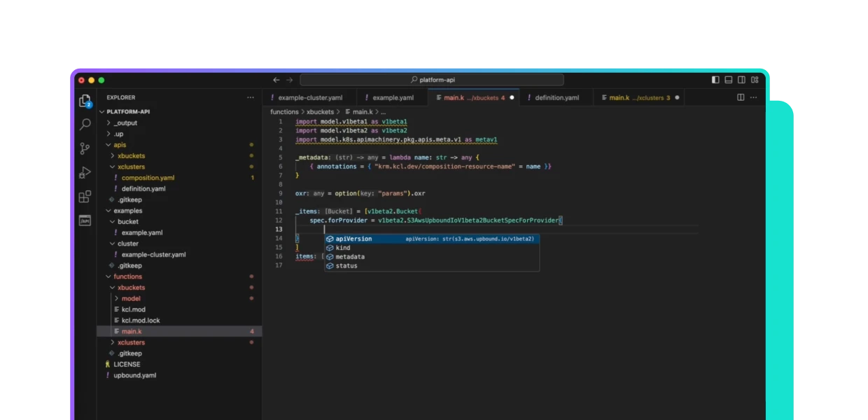Select the apiVersion autocomplete suggestion
The image size is (868, 420).
tap(432, 239)
